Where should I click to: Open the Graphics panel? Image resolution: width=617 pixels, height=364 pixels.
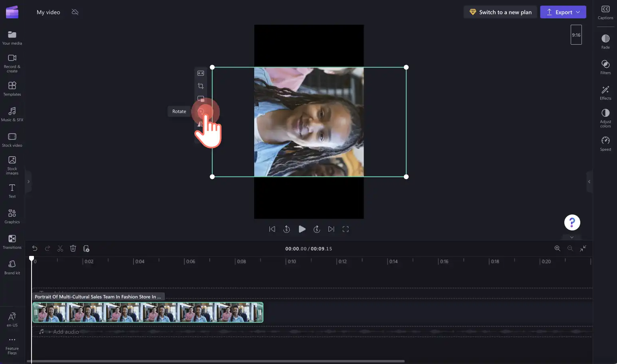(x=12, y=216)
